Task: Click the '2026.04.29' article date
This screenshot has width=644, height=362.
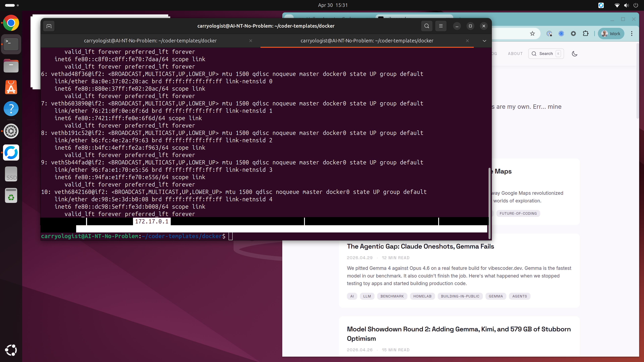Action: pyautogui.click(x=360, y=258)
